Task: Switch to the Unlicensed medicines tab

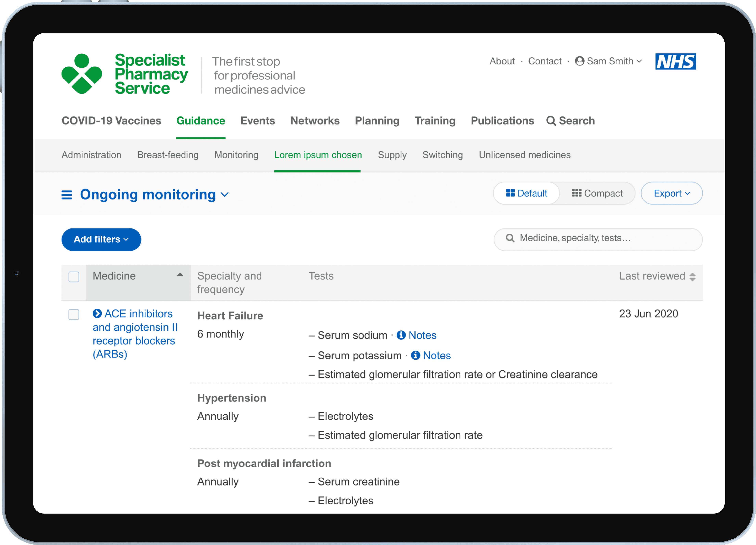Action: 525,155
